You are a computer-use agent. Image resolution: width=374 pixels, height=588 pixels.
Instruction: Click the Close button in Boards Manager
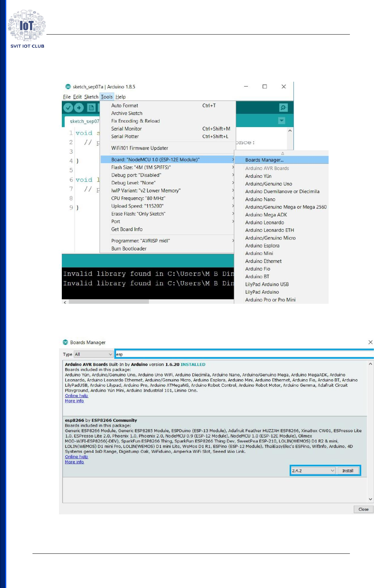(364, 509)
